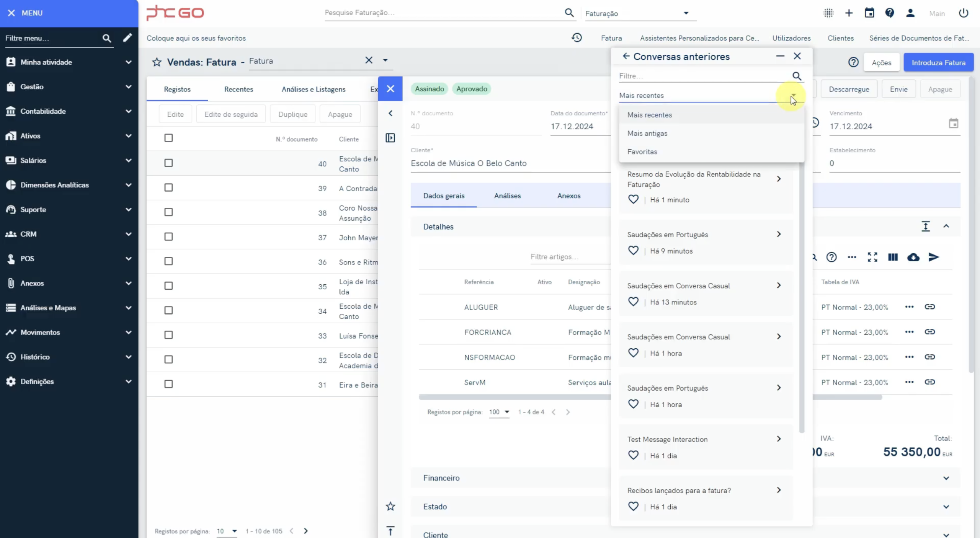Click the send arrow icon in details toolbar

click(x=934, y=257)
